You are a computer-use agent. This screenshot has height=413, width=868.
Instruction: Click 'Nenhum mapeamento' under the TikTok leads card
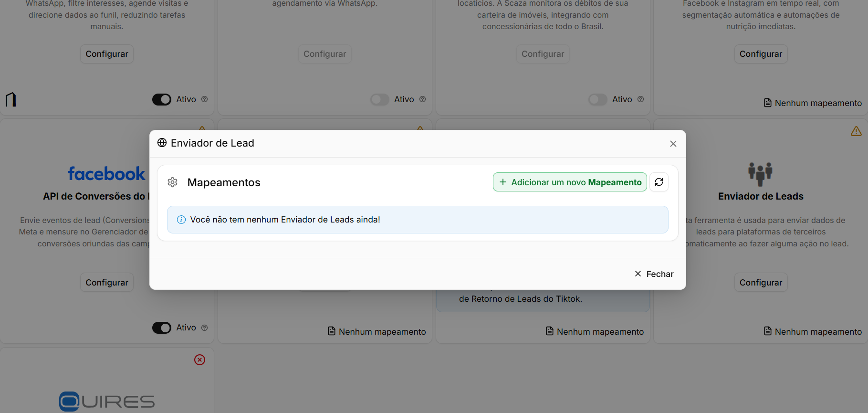tap(595, 331)
